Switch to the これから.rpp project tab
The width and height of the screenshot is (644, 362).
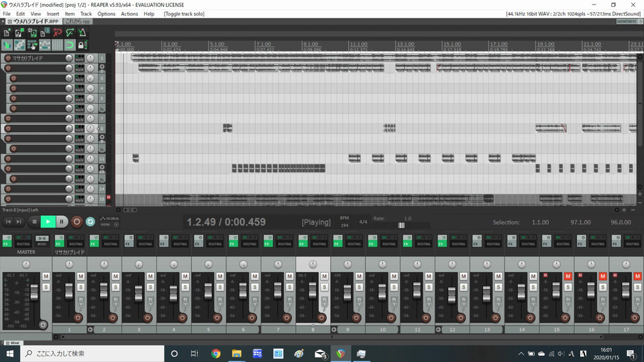[78, 21]
